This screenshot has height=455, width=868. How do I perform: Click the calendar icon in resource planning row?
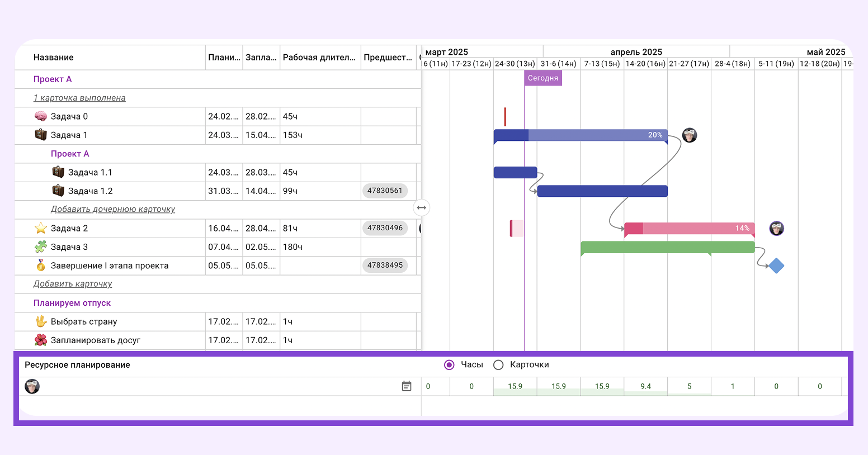407,386
